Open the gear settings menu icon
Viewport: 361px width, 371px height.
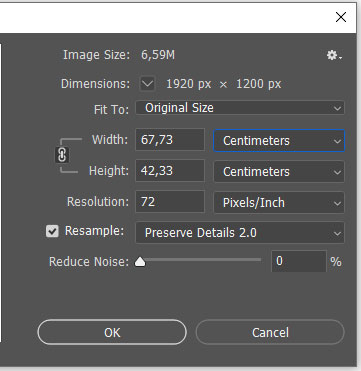334,55
